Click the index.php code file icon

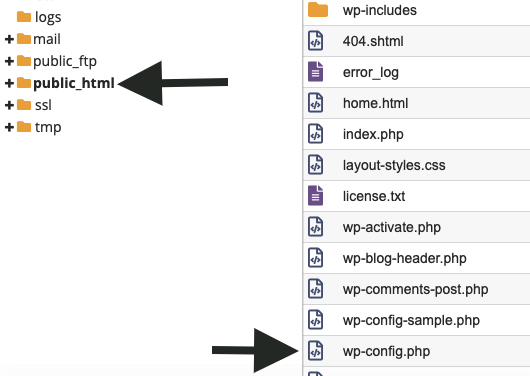click(315, 134)
